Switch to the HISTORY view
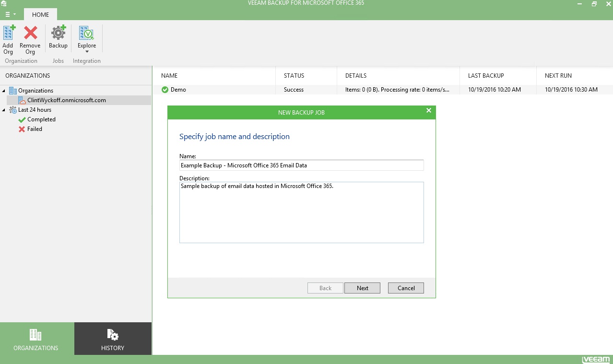The height and width of the screenshot is (364, 613). tap(113, 339)
